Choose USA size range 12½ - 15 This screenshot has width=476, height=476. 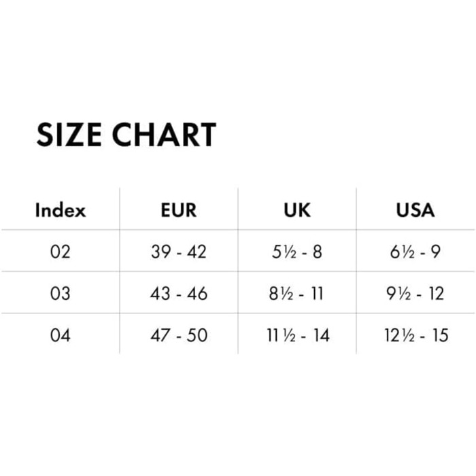pos(415,335)
